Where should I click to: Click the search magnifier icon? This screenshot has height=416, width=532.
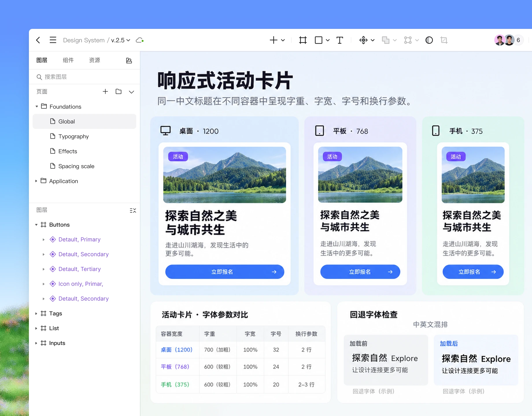pyautogui.click(x=39, y=77)
